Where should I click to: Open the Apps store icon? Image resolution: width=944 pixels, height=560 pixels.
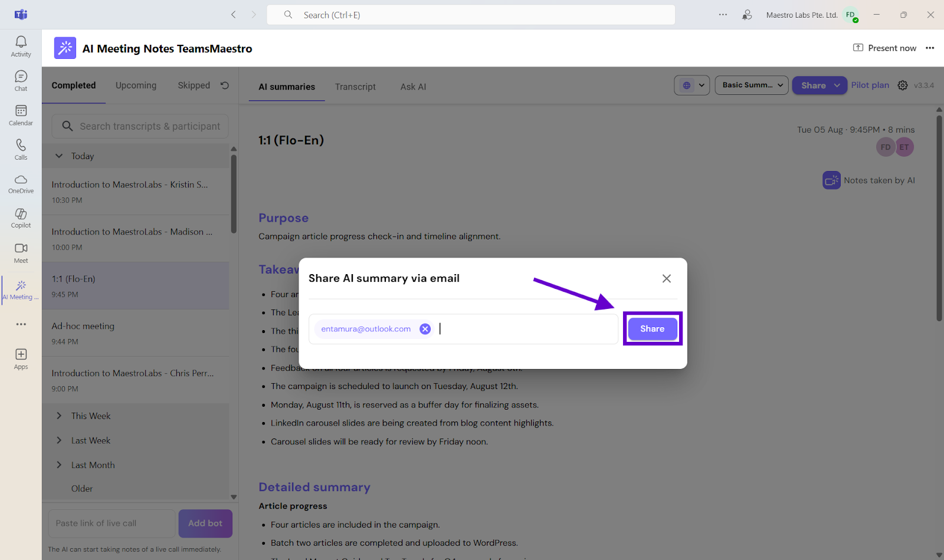point(21,358)
